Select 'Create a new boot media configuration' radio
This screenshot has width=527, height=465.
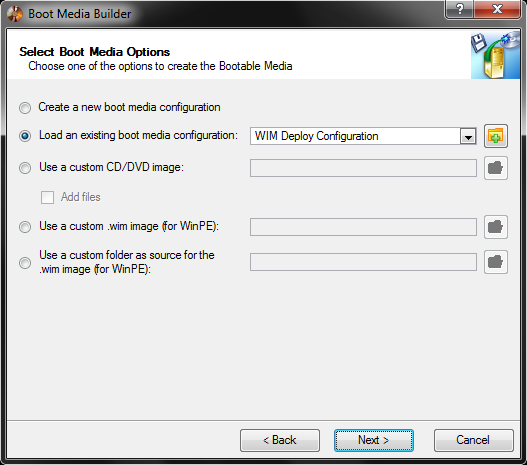tap(25, 108)
